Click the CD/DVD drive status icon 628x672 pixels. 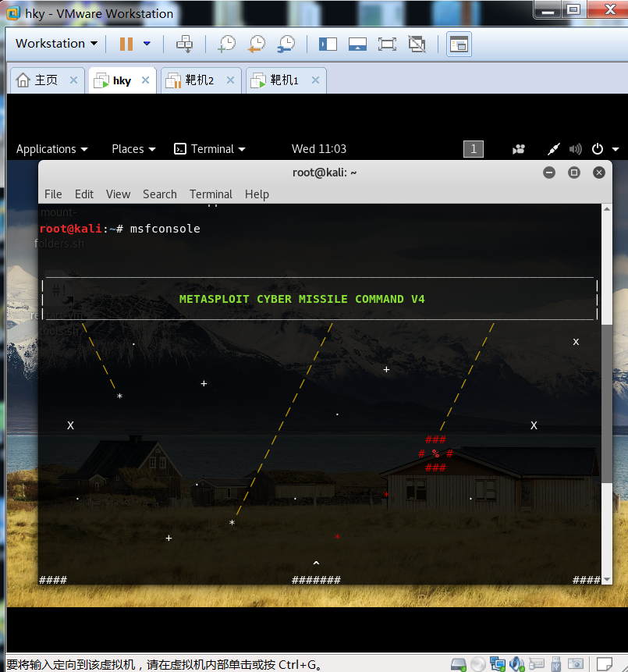pyautogui.click(x=477, y=664)
